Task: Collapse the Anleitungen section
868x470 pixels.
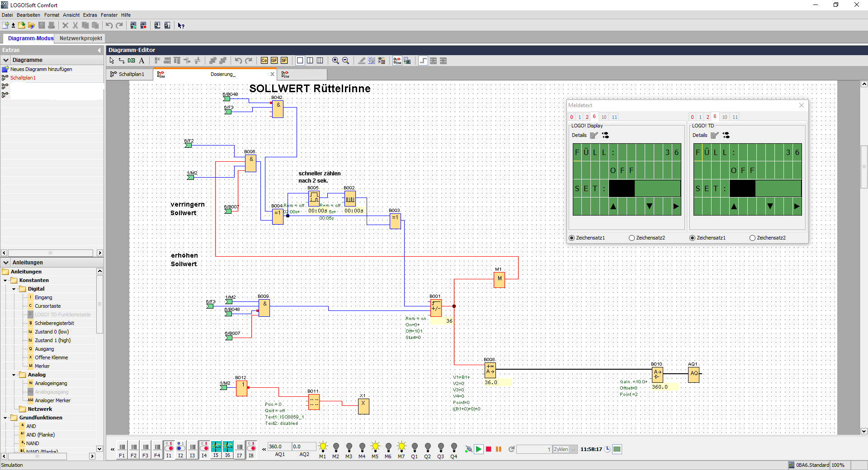Action: pyautogui.click(x=6, y=263)
